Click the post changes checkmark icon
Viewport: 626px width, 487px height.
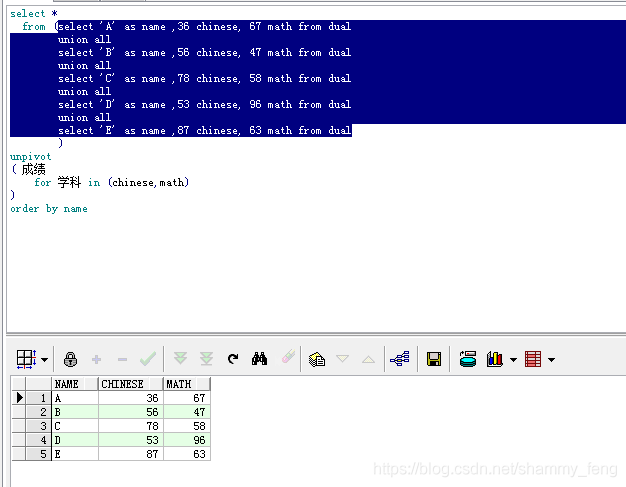click(x=148, y=359)
